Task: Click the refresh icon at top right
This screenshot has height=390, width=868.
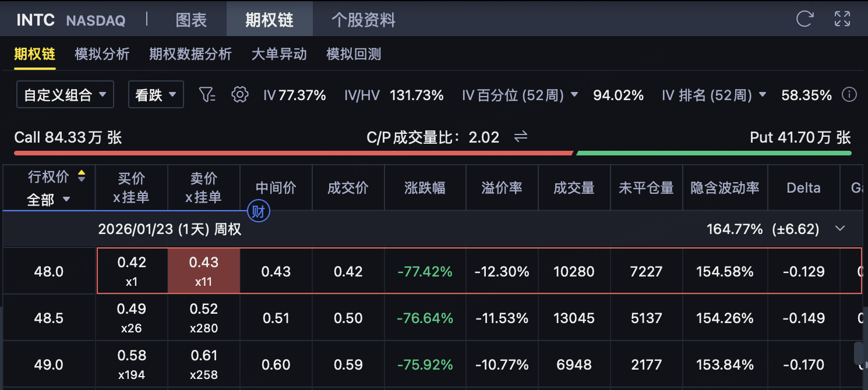Action: [x=805, y=19]
